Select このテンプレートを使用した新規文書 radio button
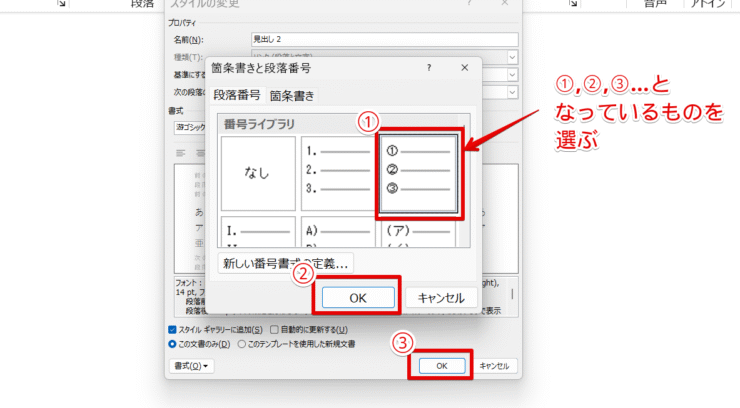Screen dimensions: 740x408 (242, 344)
